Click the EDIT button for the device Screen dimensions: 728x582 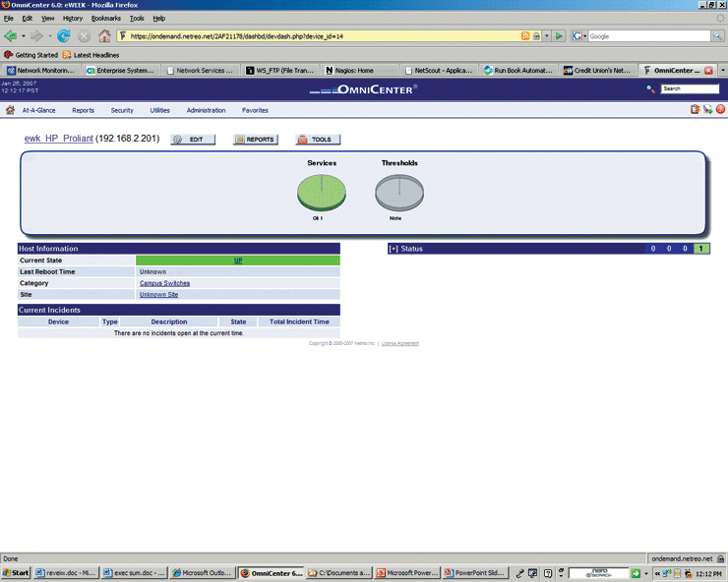[193, 140]
